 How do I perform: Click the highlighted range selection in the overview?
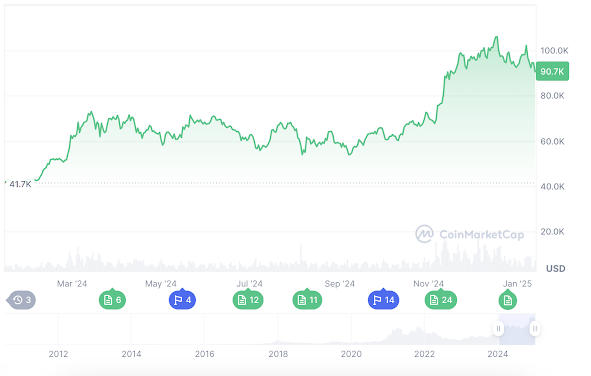pyautogui.click(x=516, y=329)
